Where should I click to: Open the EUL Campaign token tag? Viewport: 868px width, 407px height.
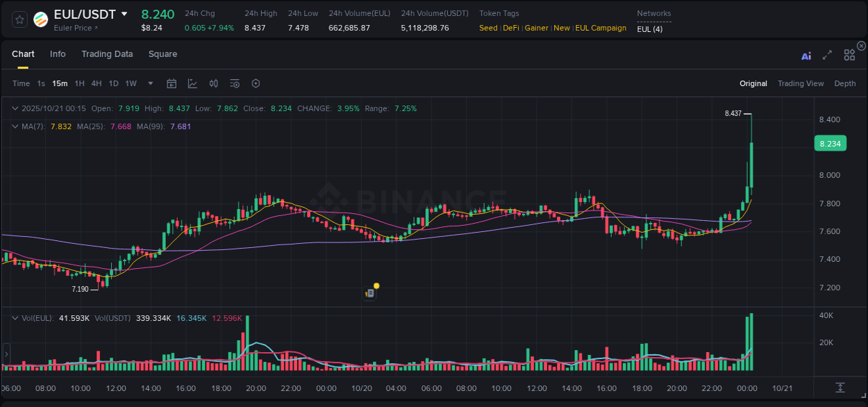point(601,28)
